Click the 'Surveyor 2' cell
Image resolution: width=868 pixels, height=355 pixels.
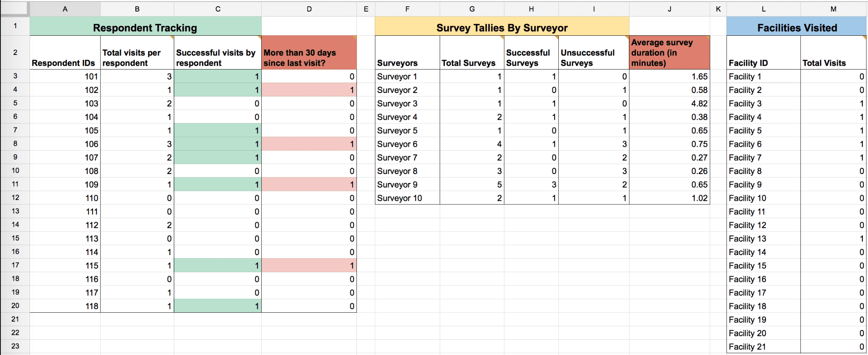point(407,90)
